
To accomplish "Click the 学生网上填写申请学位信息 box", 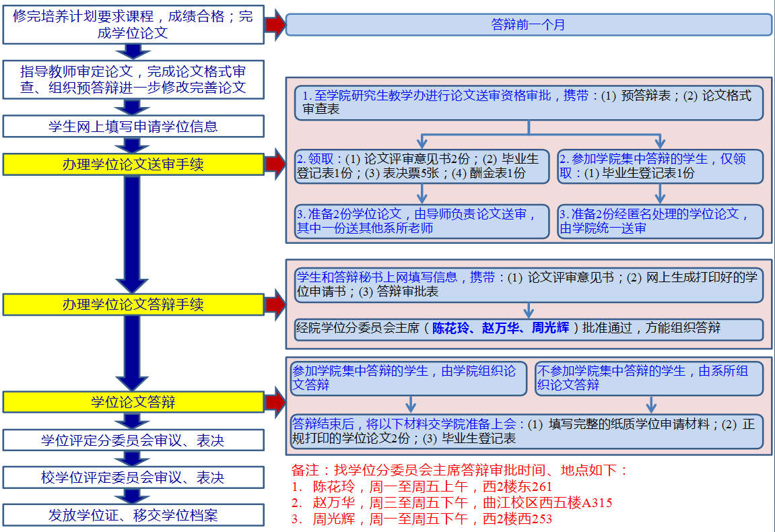I will coord(133,126).
